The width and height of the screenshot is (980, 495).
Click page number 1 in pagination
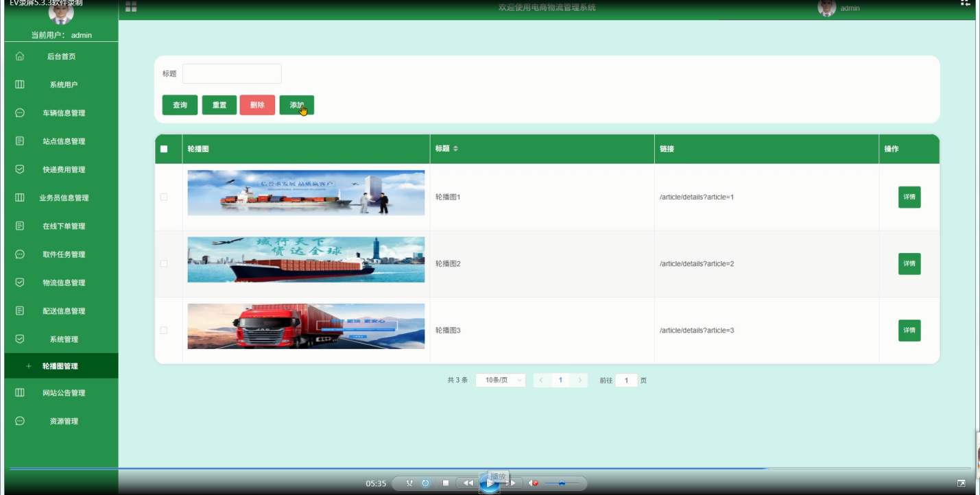[560, 380]
